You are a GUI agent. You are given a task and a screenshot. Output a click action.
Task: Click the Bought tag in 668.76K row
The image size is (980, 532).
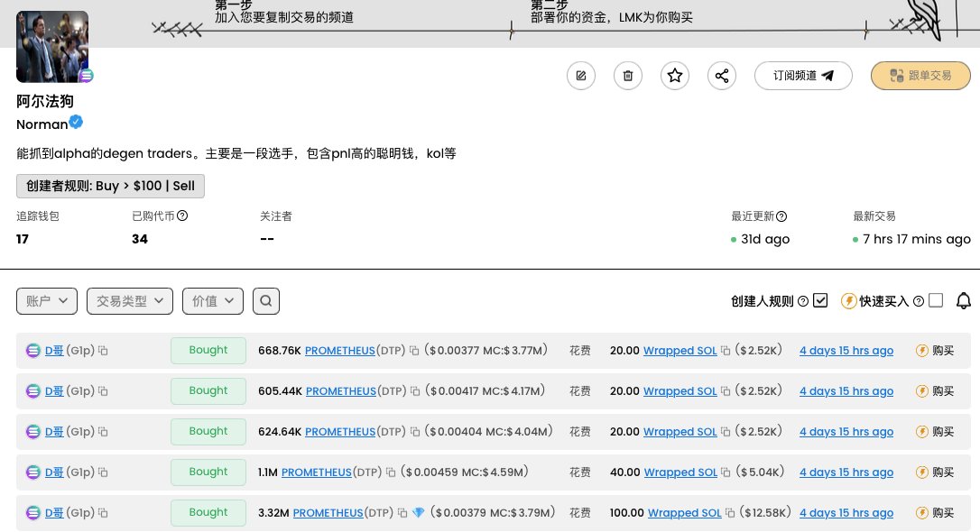coord(208,350)
